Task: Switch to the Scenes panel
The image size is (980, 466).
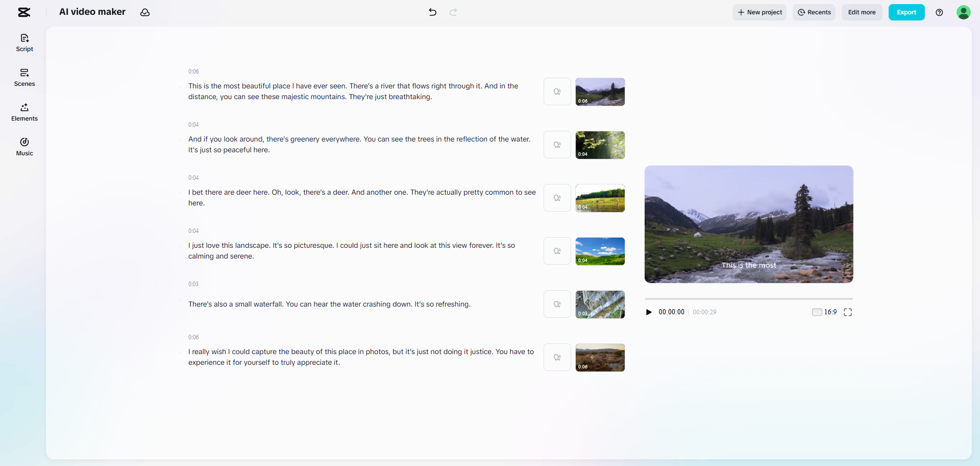Action: point(24,77)
